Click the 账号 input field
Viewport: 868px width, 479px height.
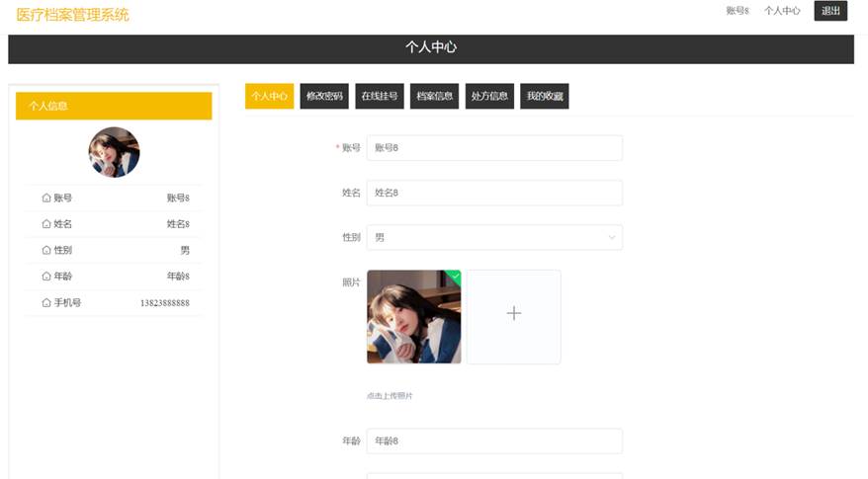[x=495, y=148]
